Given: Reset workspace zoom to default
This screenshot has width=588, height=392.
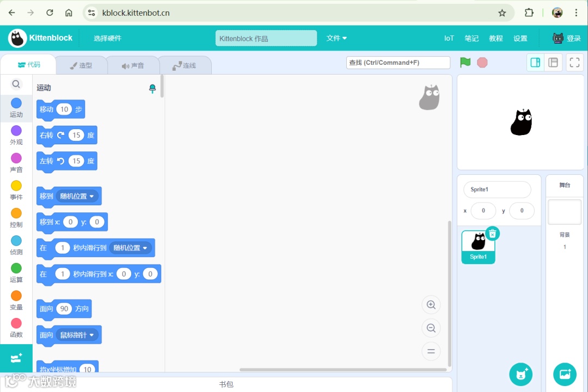Looking at the screenshot, I should 431,351.
